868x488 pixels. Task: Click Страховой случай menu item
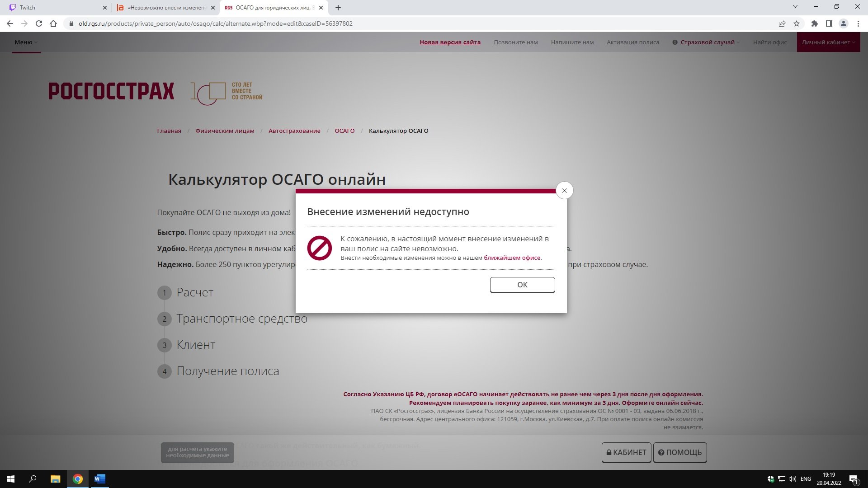click(x=707, y=42)
